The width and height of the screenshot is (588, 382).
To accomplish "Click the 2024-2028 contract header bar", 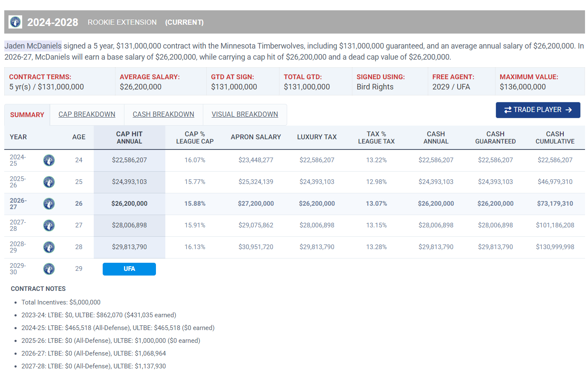I will [294, 22].
